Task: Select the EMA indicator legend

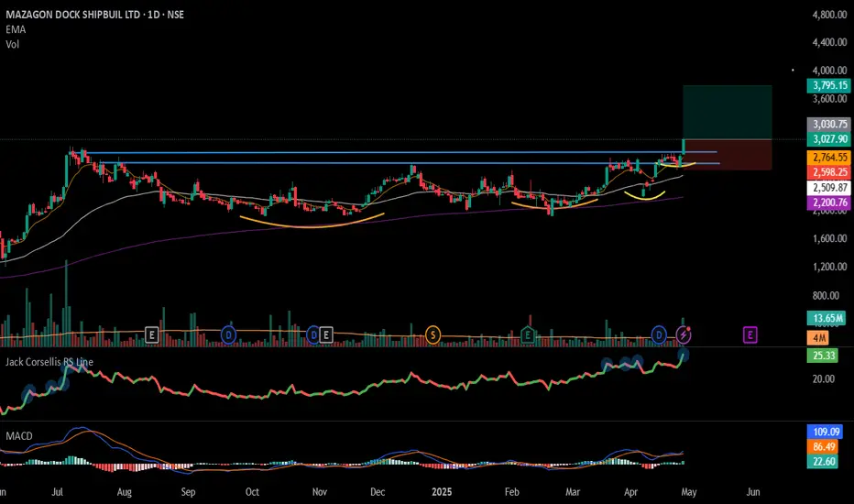Action: coord(16,29)
